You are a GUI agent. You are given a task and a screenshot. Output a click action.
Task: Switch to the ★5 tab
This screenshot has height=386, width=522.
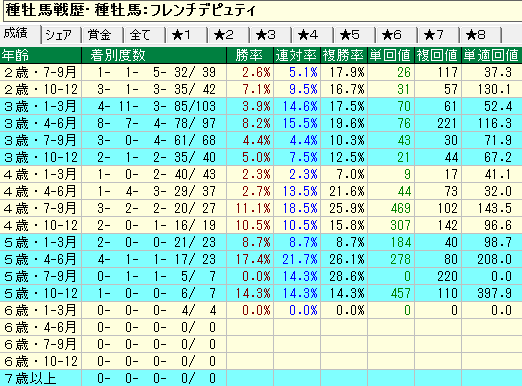pyautogui.click(x=355, y=35)
